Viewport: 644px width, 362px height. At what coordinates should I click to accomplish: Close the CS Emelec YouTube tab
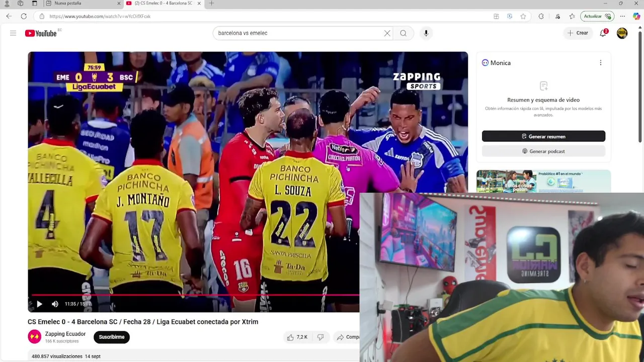(199, 3)
